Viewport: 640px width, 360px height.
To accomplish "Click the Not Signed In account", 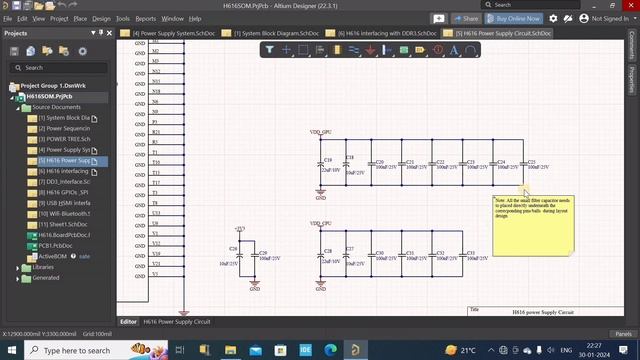I will pyautogui.click(x=605, y=18).
